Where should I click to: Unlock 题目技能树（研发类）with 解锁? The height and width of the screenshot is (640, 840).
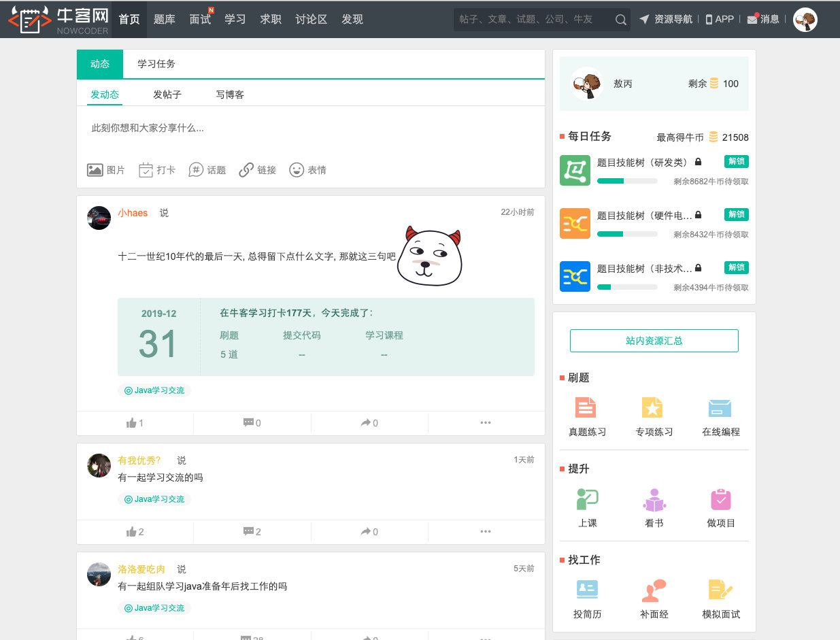(736, 161)
